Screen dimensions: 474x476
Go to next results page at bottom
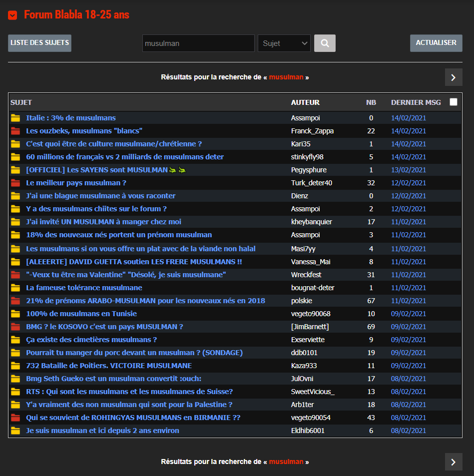coord(453,462)
